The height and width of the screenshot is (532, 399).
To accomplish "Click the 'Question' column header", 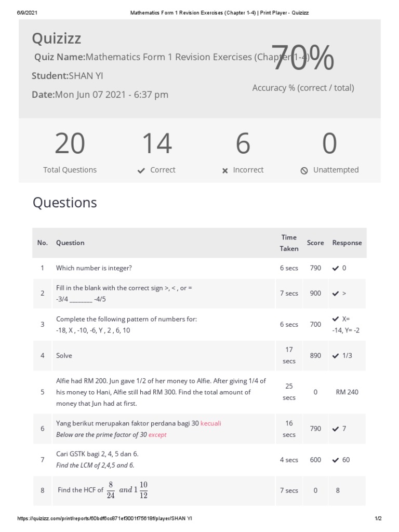I will tap(70, 243).
